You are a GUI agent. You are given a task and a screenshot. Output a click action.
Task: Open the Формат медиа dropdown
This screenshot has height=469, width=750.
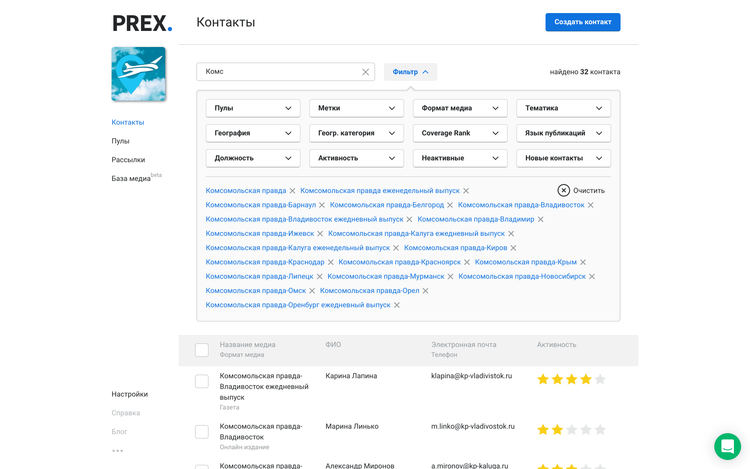tap(460, 108)
